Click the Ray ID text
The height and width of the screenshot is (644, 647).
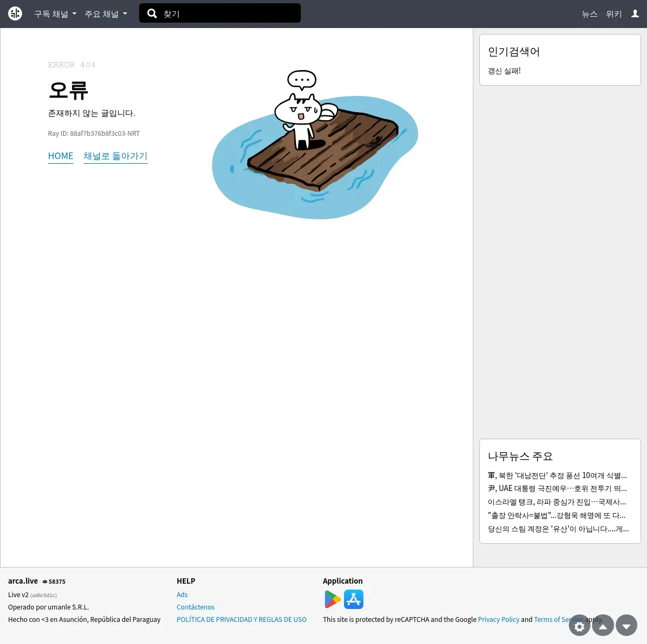click(x=94, y=134)
